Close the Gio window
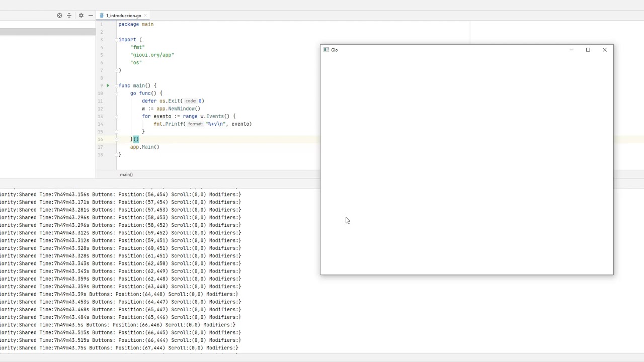Screen dimensions: 644x362 [x=605, y=50]
